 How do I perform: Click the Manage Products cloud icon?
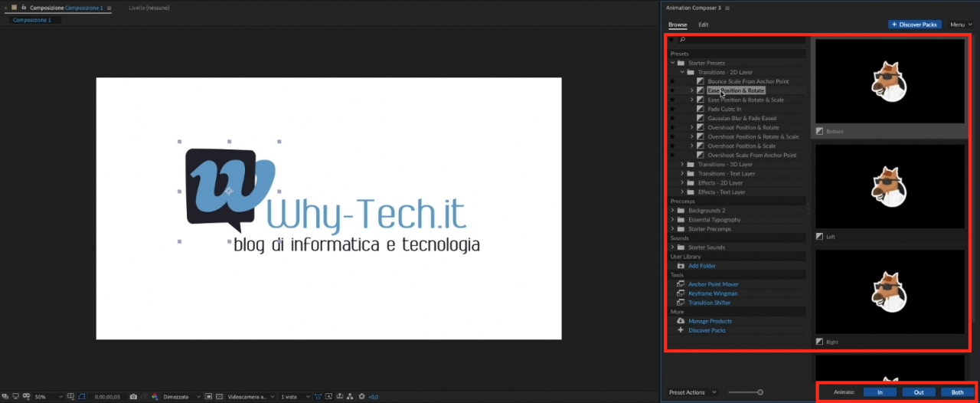click(x=681, y=321)
